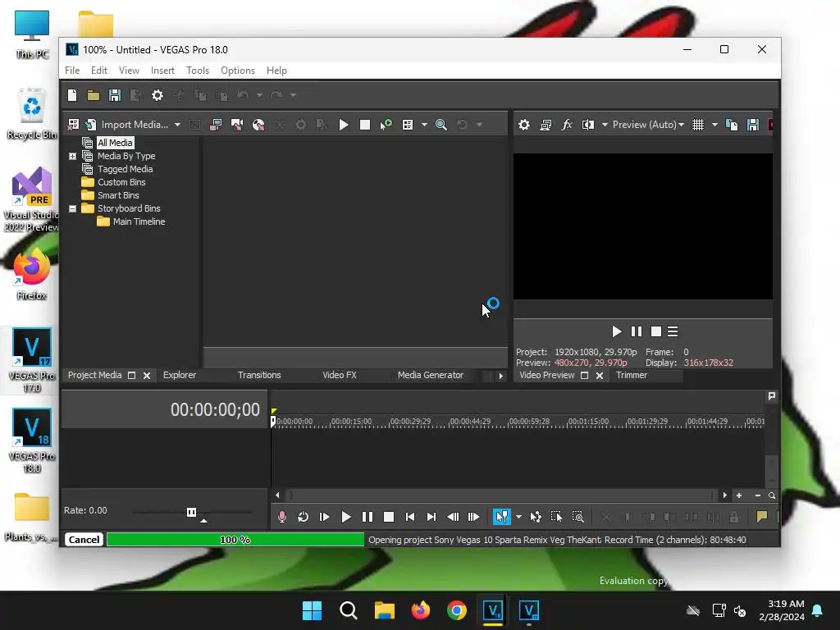Click the record microphone button in the transport
The image size is (840, 630).
pyautogui.click(x=282, y=517)
